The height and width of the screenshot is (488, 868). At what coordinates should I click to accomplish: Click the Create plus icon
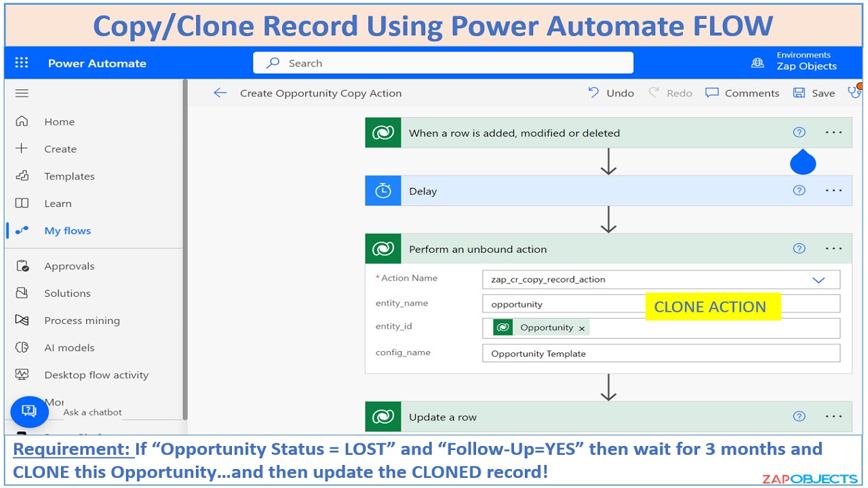pos(22,148)
